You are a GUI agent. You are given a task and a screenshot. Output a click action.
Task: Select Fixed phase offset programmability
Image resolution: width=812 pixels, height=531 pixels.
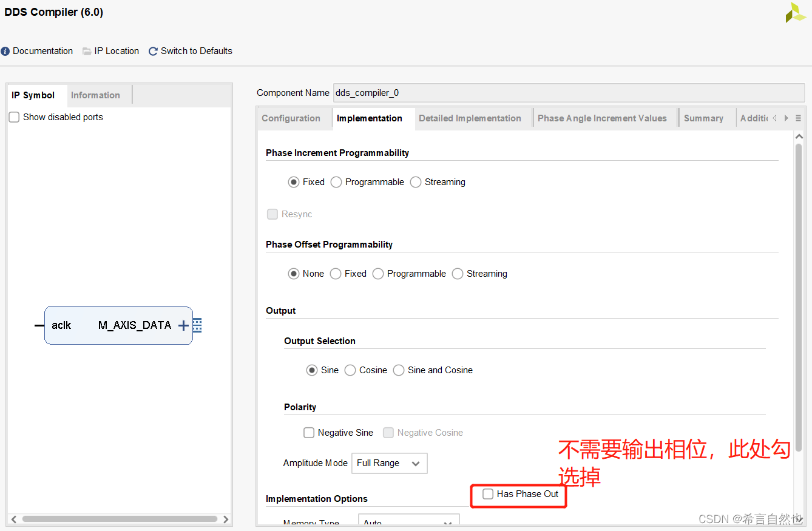336,274
